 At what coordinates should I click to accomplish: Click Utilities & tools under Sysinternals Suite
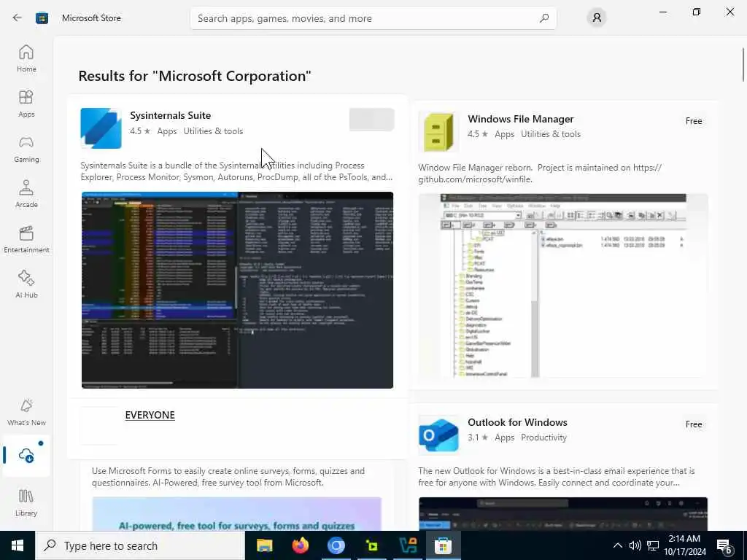pos(213,131)
